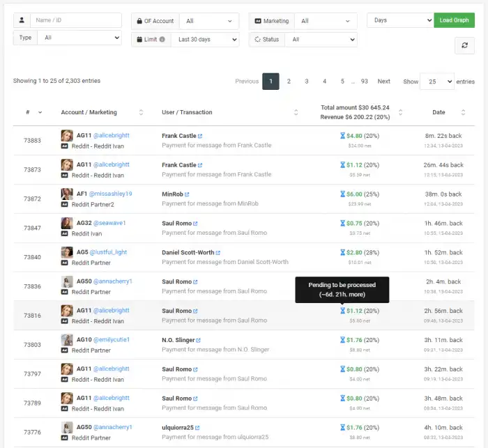Click the info icon next to Limit

point(162,40)
